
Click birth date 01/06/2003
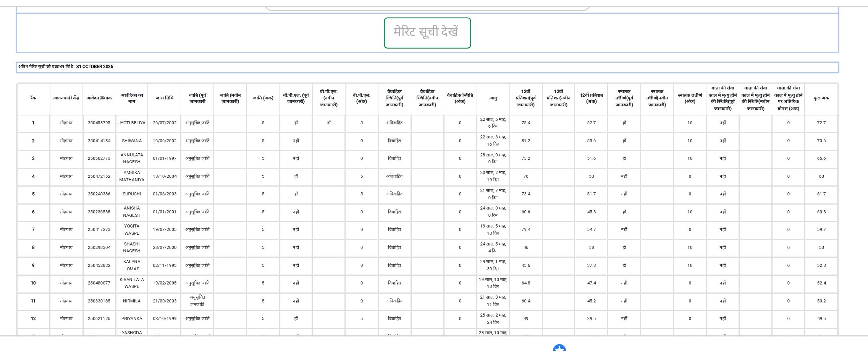click(165, 194)
